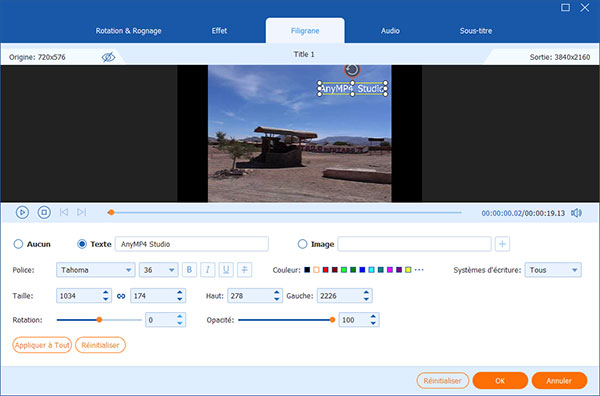The width and height of the screenshot is (600, 396).
Task: Jump to previous frame icon
Action: click(x=64, y=212)
